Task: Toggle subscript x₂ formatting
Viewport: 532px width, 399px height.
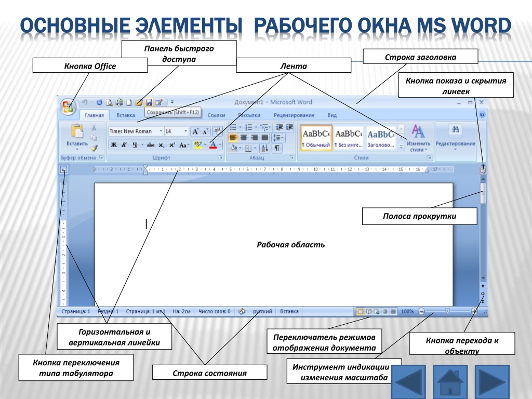Action: pos(162,145)
